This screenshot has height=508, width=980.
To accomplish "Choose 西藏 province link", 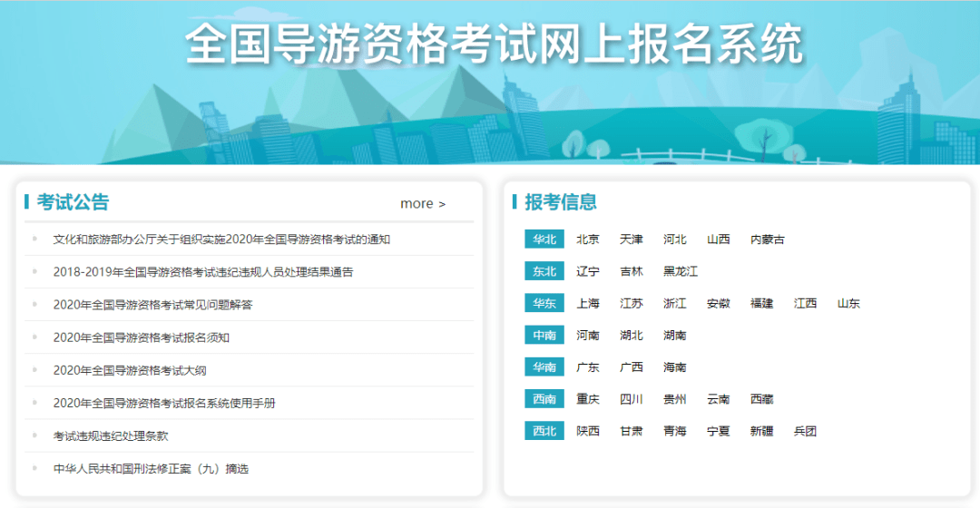I will tap(761, 398).
